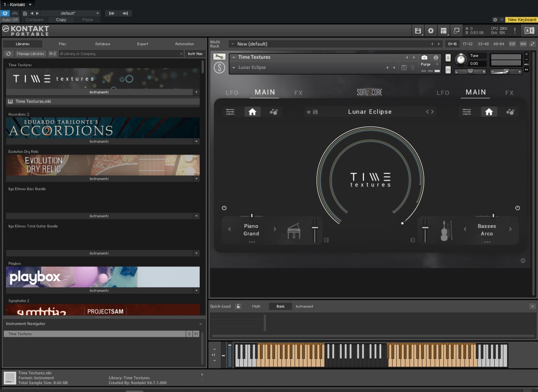Viewport: 538px width, 392px height.
Task: Open the default preset dropdown in host bar
Action: click(71, 13)
